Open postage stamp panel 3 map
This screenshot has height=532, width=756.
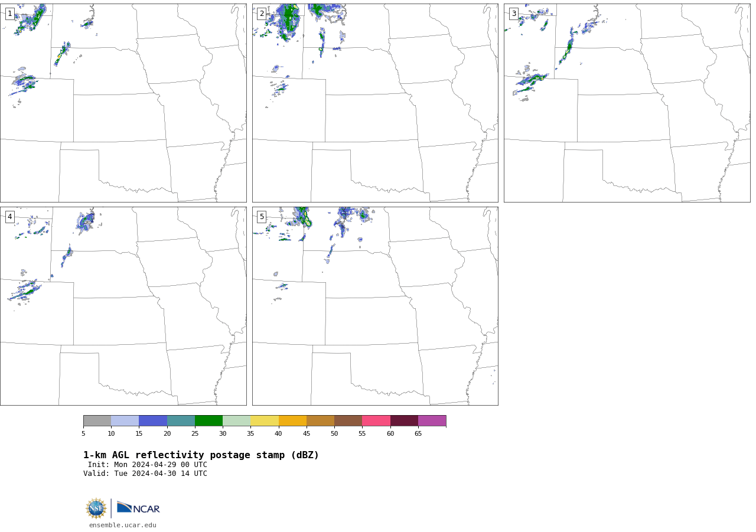[627, 103]
